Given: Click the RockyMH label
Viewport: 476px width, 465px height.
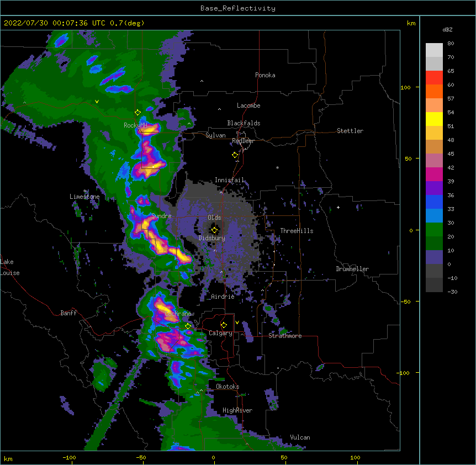Looking at the screenshot, I should (x=135, y=125).
